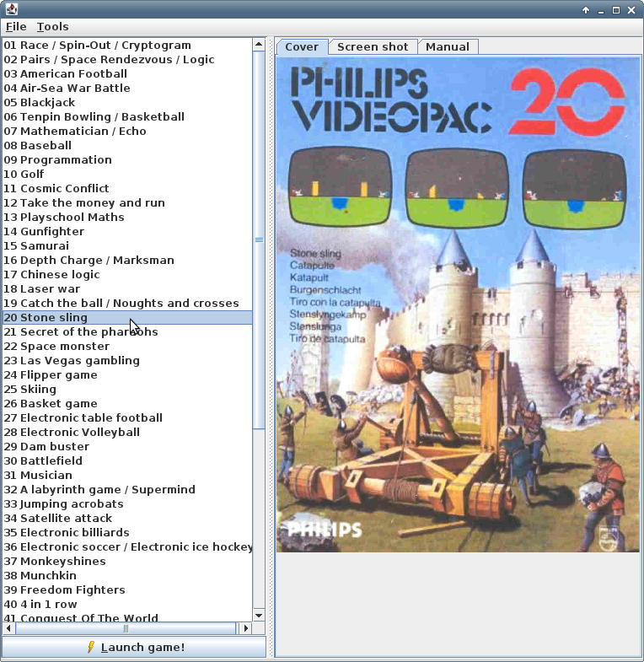The width and height of the screenshot is (644, 662).
Task: Select '27 Electronic table football'
Action: tap(127, 418)
